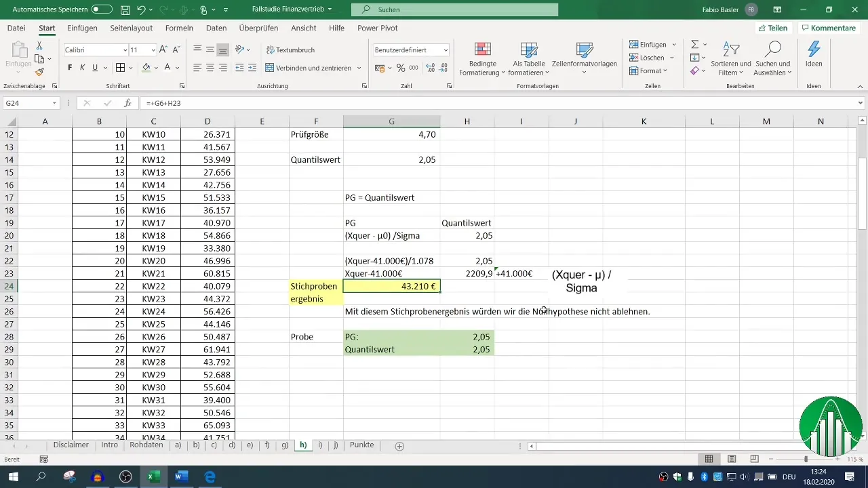The width and height of the screenshot is (868, 488).
Task: Click the thousands separator 000 icon
Action: coord(414,68)
